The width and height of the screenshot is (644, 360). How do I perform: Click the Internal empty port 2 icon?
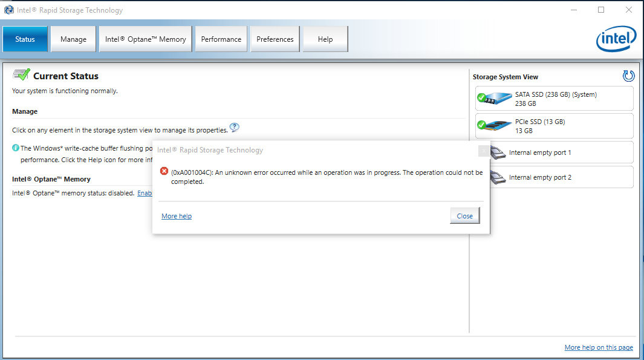coord(496,177)
